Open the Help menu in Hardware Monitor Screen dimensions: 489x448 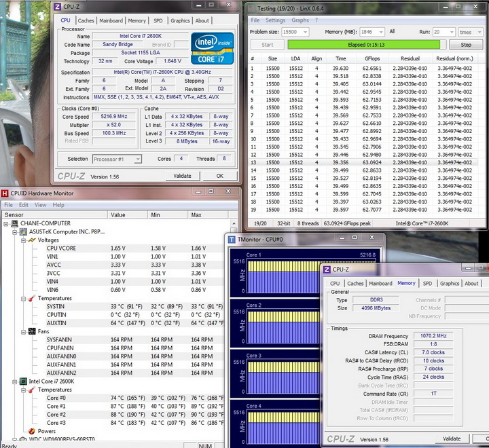(x=58, y=205)
